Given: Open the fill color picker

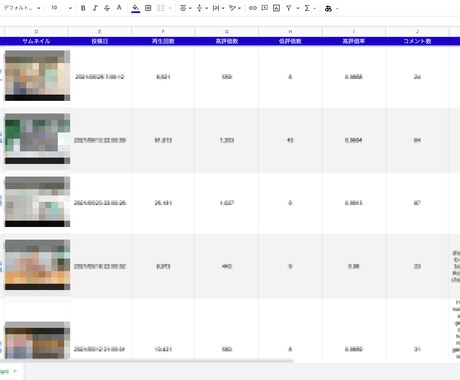Looking at the screenshot, I should (136, 8).
